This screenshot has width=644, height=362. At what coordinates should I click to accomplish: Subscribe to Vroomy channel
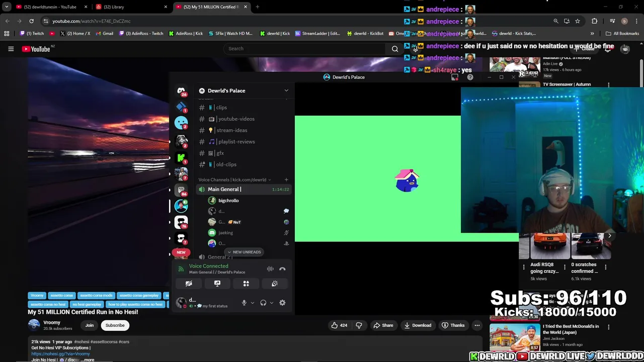[115, 325]
